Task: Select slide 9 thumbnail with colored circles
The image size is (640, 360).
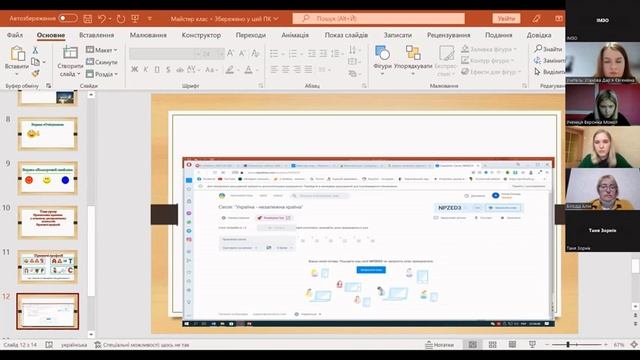Action: pos(48,178)
